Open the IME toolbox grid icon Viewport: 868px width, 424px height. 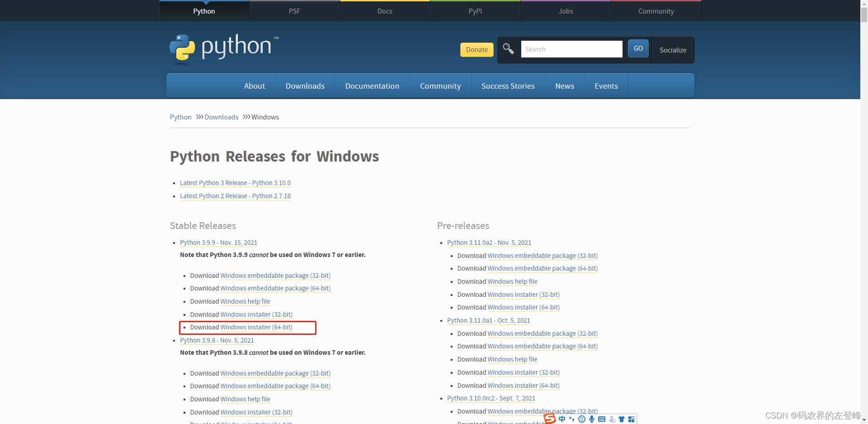coord(632,419)
